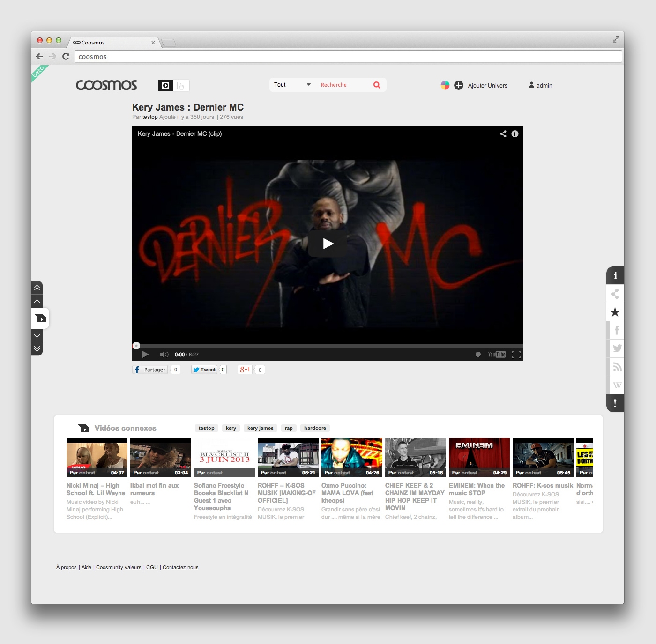
Task: Open Nicki Minaj High School thumbnail
Action: (x=97, y=458)
